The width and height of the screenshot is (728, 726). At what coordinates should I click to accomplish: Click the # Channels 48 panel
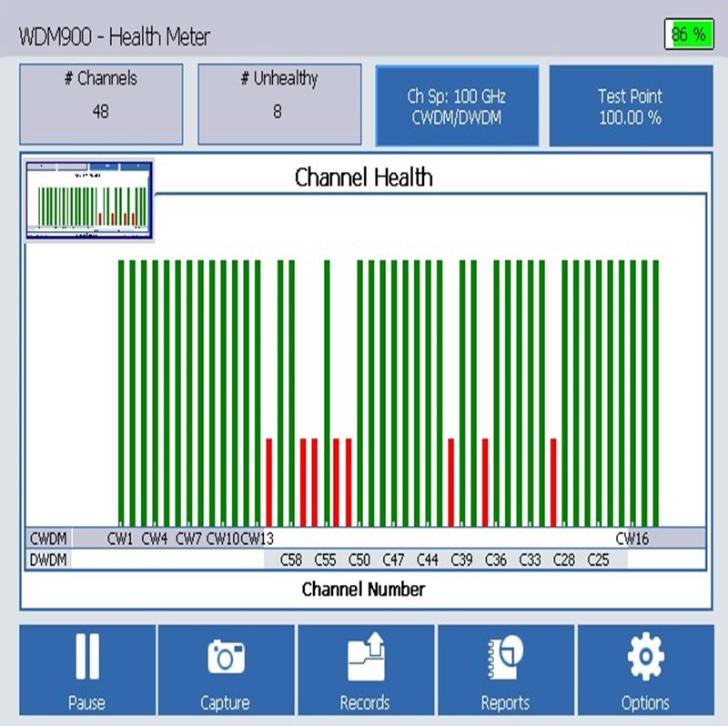click(x=101, y=104)
